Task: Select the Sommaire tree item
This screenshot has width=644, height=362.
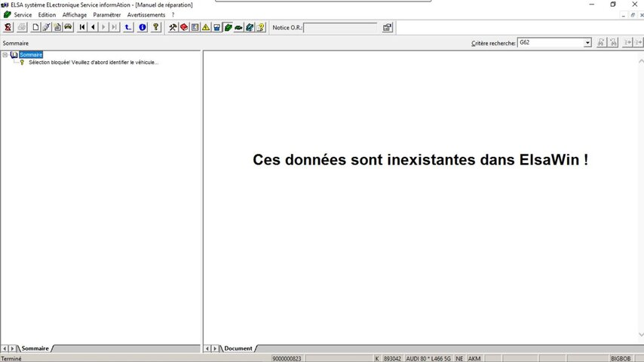Action: coord(31,54)
